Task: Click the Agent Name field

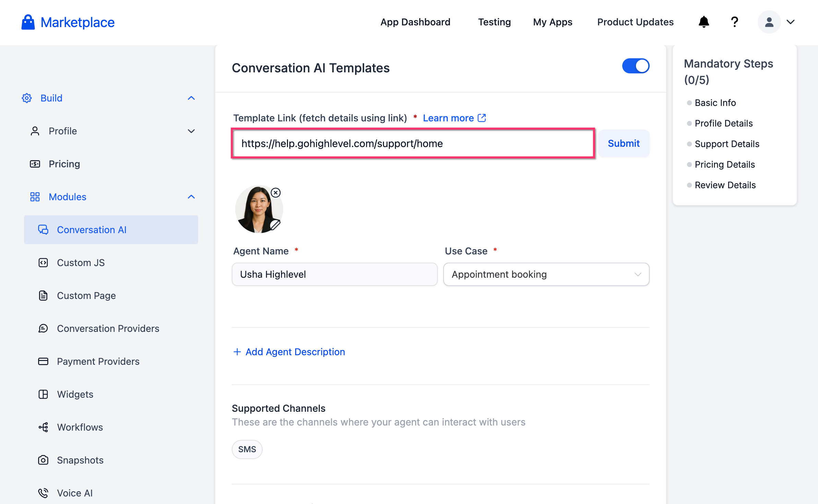Action: (x=335, y=274)
